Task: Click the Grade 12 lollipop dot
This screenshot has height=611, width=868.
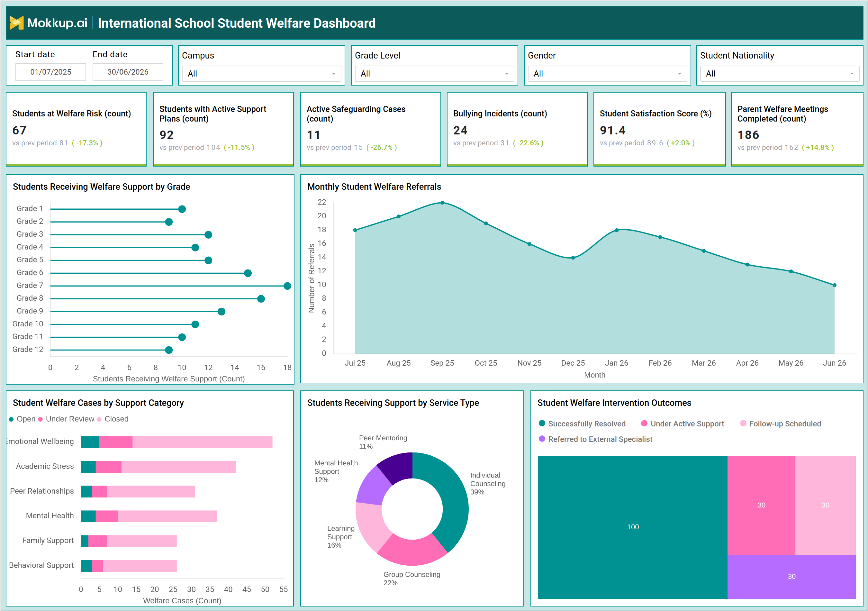Action: click(169, 350)
